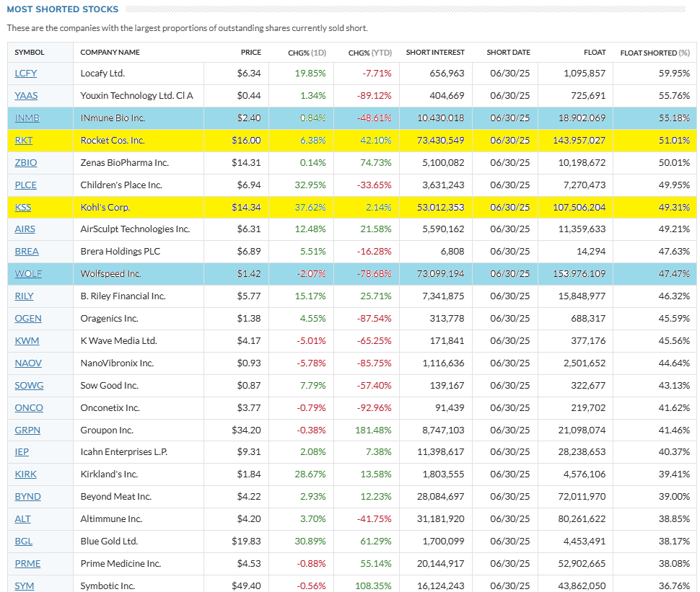Viewport: 700px width, 592px height.
Task: Select INmune Bio's $2.40 price
Action: pos(249,118)
